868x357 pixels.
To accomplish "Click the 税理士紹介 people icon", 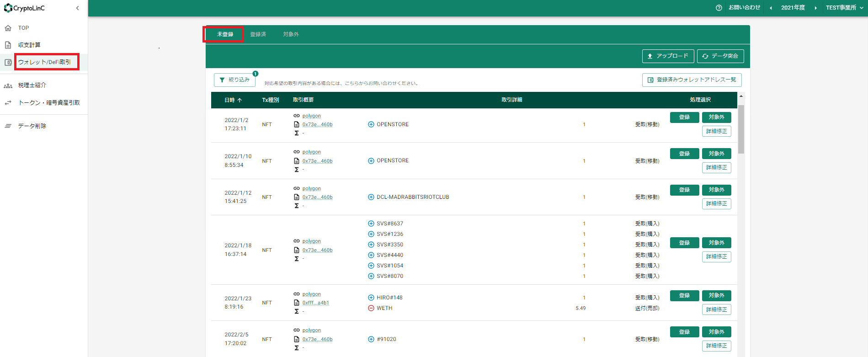I will pos(8,85).
